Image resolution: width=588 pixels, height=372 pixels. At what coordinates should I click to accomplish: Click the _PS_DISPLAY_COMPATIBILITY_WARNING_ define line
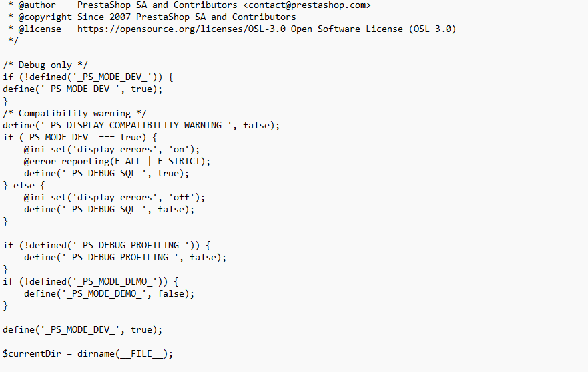pos(141,126)
